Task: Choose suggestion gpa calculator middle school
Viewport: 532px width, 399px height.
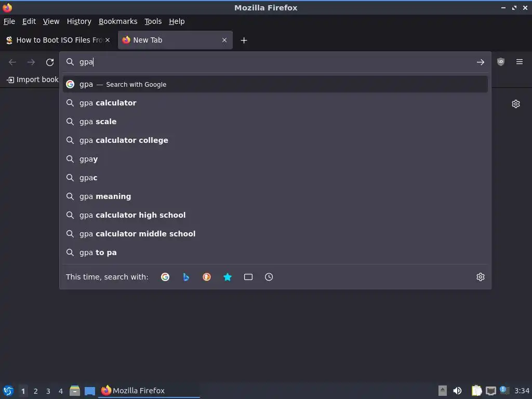Action: click(275, 234)
